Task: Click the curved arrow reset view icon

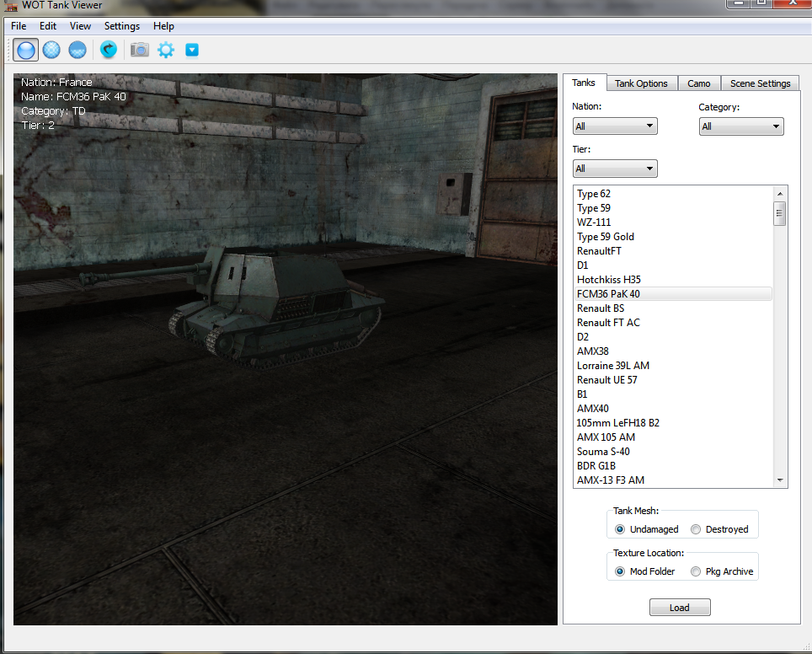Action: tap(109, 50)
